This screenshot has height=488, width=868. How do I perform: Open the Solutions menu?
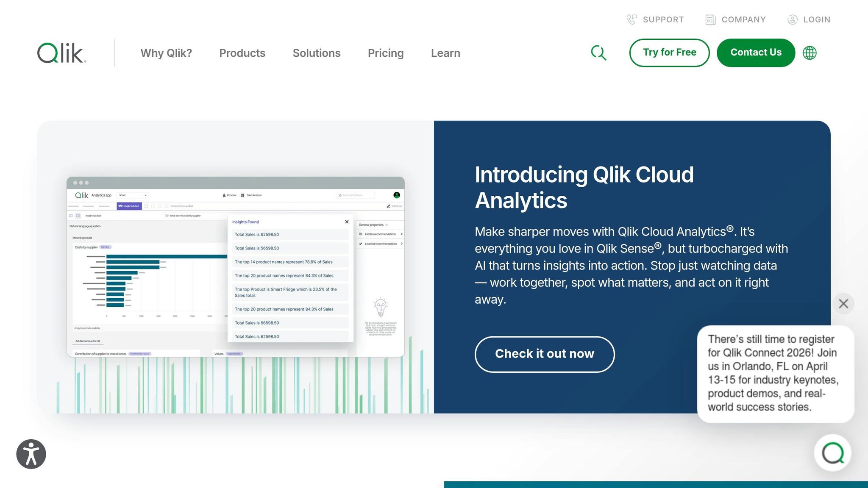point(317,53)
